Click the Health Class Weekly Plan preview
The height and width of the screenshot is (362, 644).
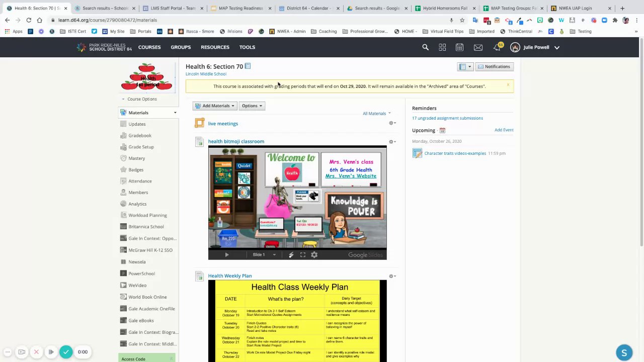(297, 321)
